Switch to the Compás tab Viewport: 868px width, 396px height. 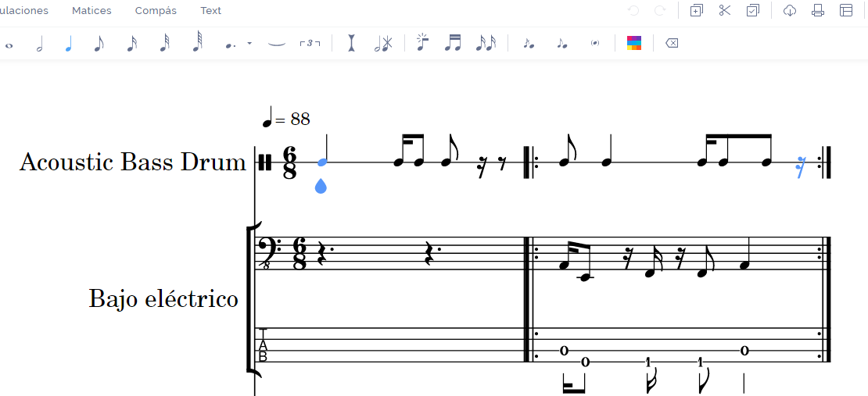click(x=156, y=11)
